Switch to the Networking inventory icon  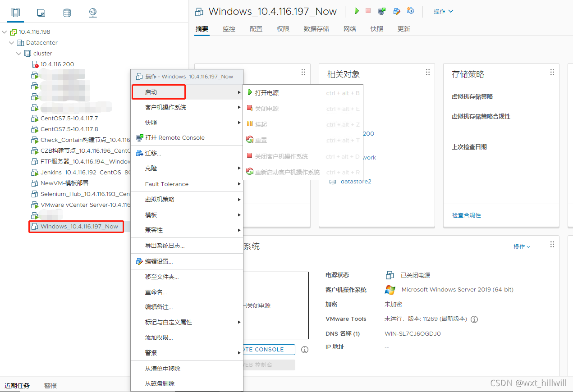click(93, 13)
